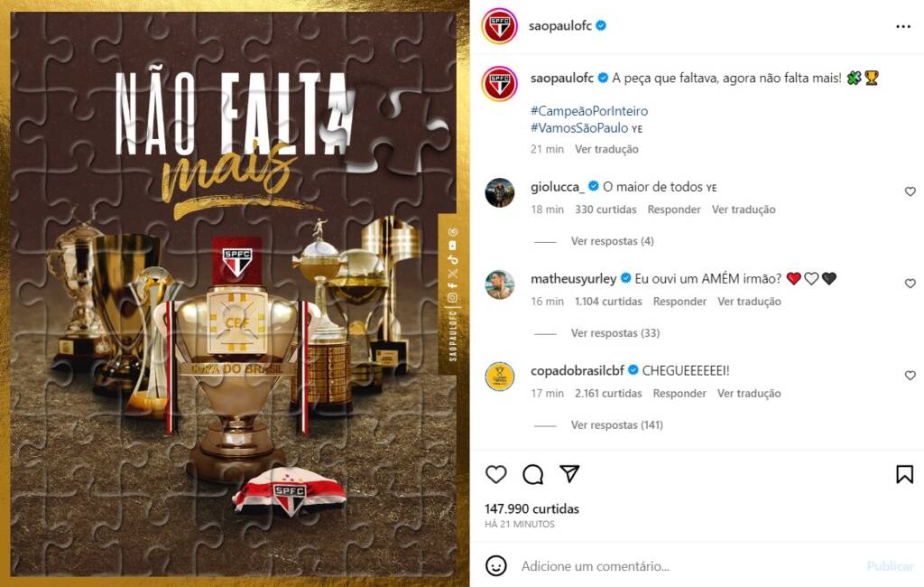This screenshot has width=924, height=587.
Task: View the list of 147.990 curtidas
Action: pos(531,509)
